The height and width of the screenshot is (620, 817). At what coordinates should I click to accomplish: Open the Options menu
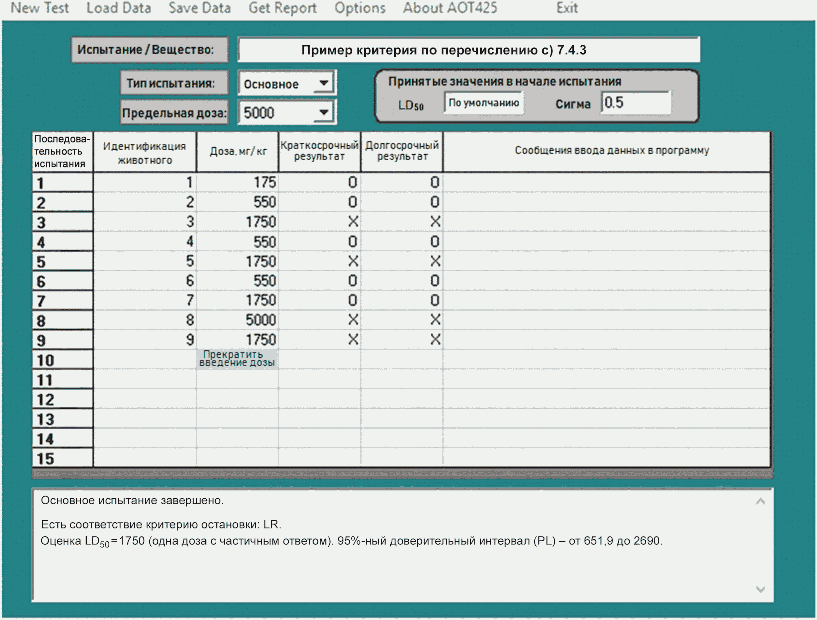tap(360, 8)
